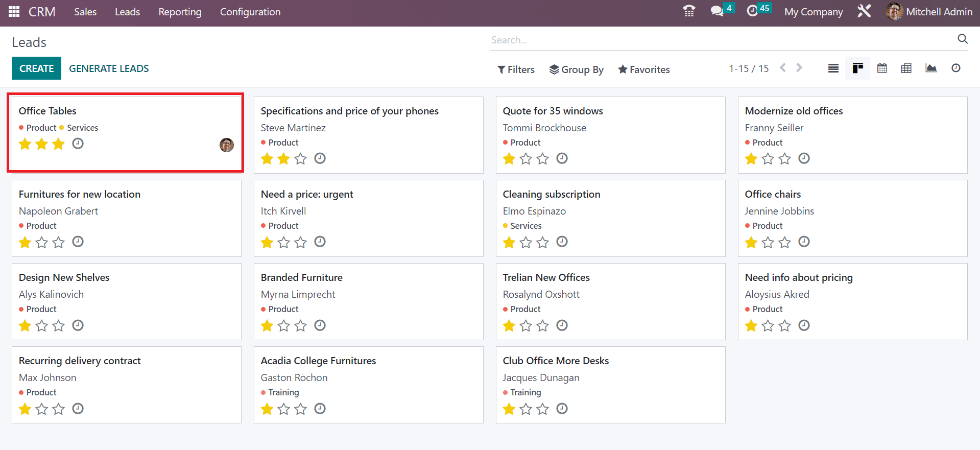
Task: Click the search magnifier icon
Action: [x=963, y=39]
